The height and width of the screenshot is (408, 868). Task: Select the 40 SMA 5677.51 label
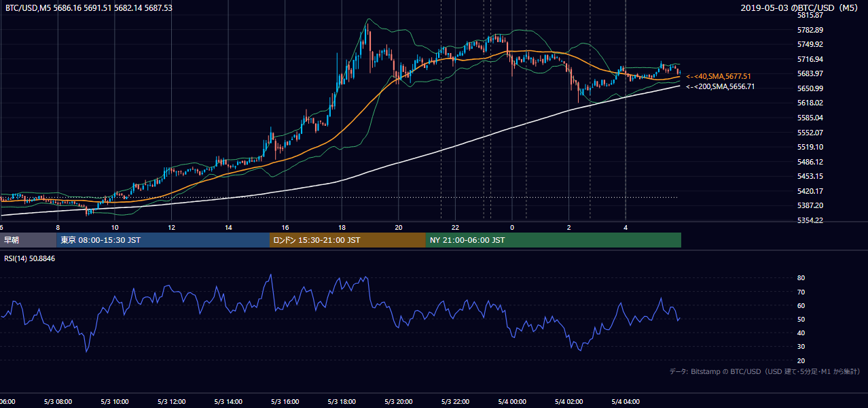click(719, 76)
